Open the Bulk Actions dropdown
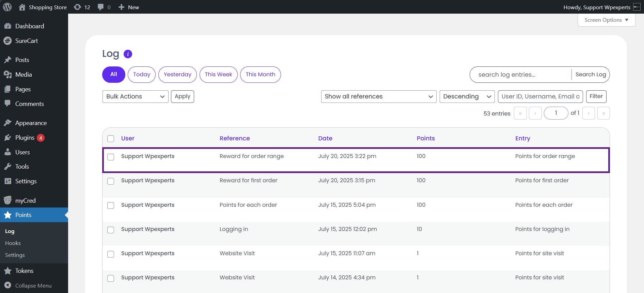 [x=135, y=96]
